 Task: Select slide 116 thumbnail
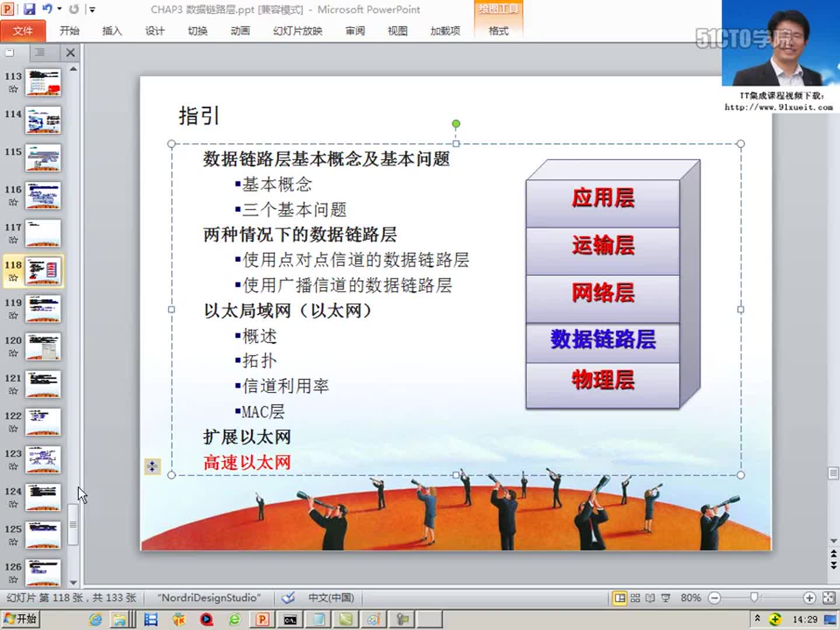[43, 195]
